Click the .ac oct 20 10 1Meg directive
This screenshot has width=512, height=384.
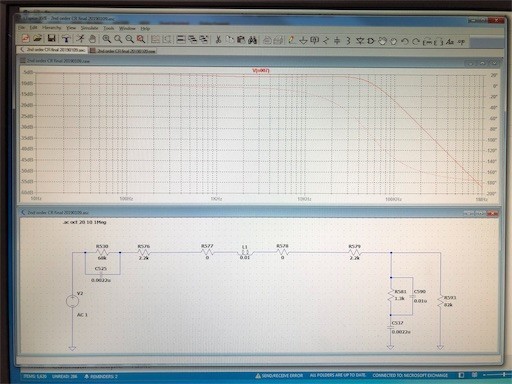pyautogui.click(x=85, y=222)
